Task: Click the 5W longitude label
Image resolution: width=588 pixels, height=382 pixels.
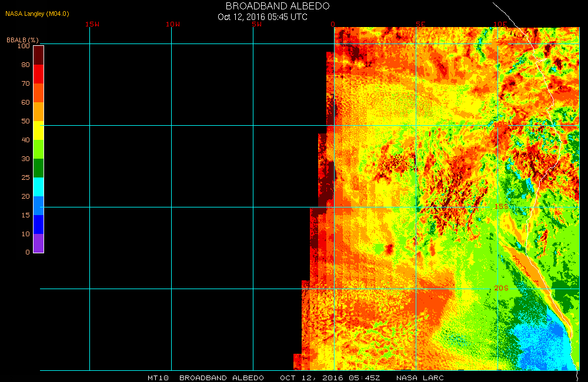Action: click(257, 24)
